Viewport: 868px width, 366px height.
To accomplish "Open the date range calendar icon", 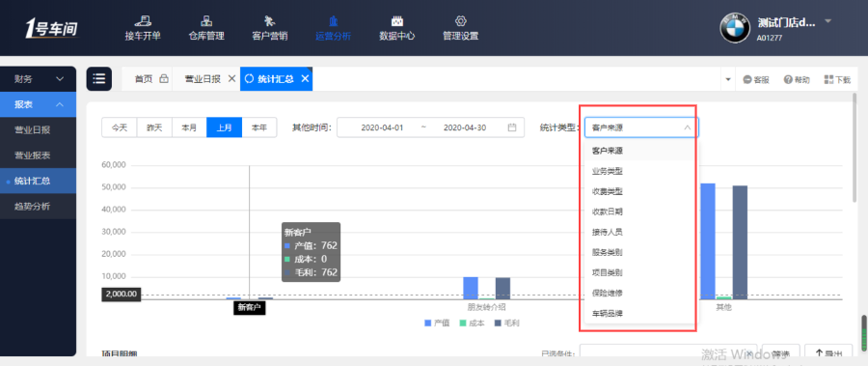I will click(x=512, y=127).
